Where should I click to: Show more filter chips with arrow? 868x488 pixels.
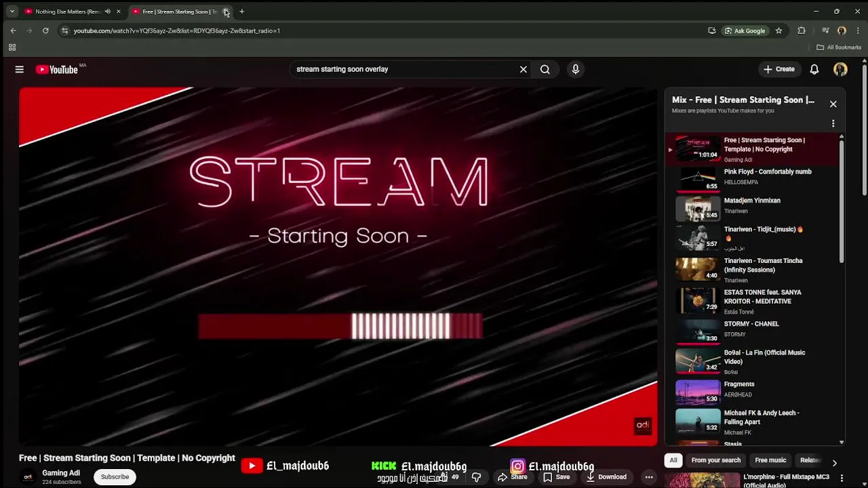[x=834, y=463]
